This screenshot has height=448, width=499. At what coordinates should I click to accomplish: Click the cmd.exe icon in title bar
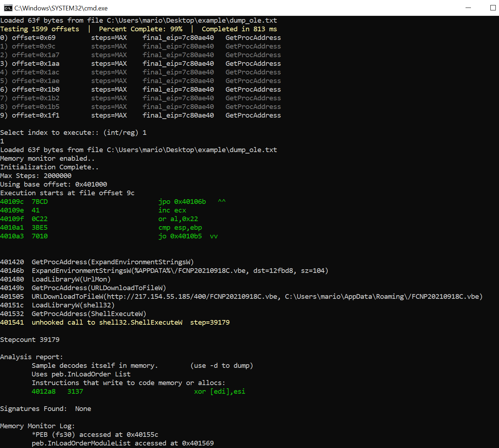8,8
